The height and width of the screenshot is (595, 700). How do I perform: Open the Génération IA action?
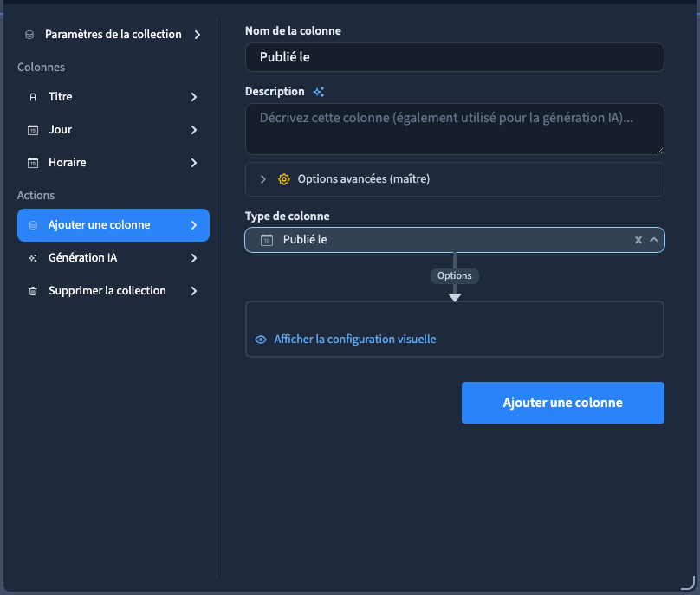point(113,258)
